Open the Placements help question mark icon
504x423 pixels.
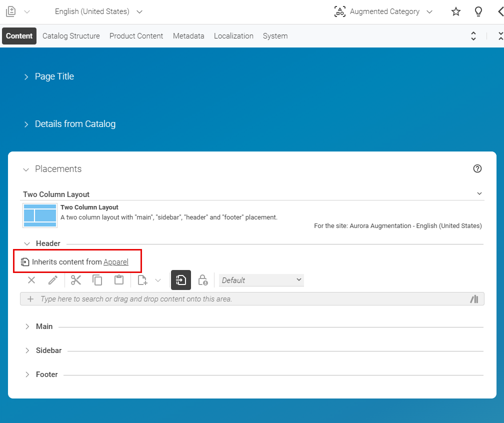477,169
